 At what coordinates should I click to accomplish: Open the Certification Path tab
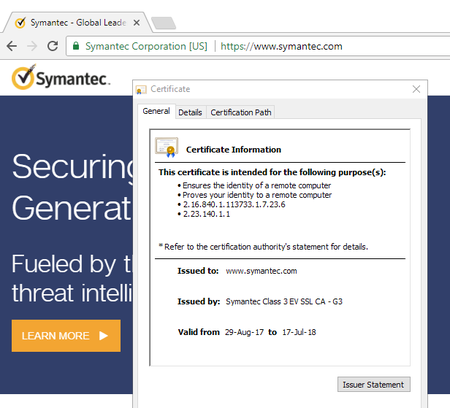pos(241,112)
